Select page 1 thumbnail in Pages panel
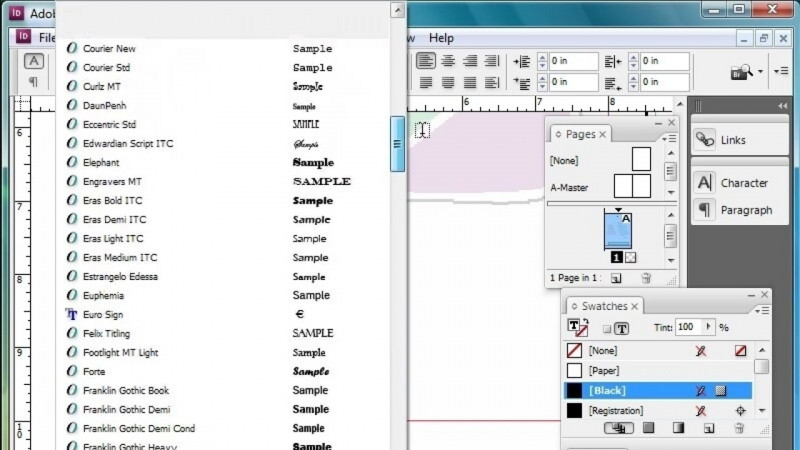This screenshot has width=800, height=450. (x=618, y=230)
